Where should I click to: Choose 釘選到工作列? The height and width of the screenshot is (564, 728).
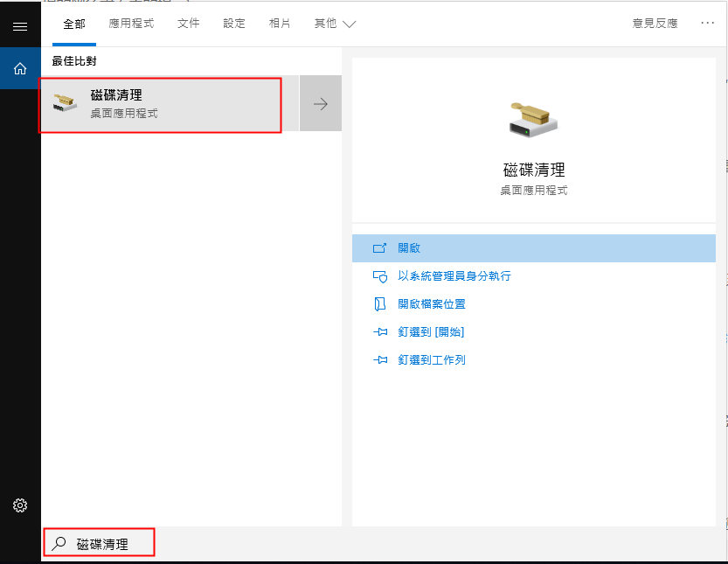533,359
